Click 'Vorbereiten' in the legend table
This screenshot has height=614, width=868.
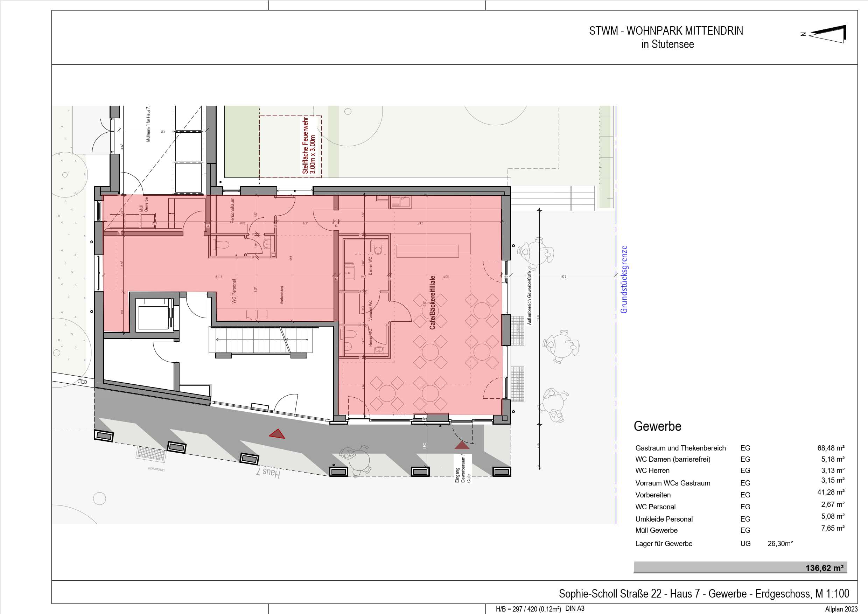pyautogui.click(x=653, y=495)
